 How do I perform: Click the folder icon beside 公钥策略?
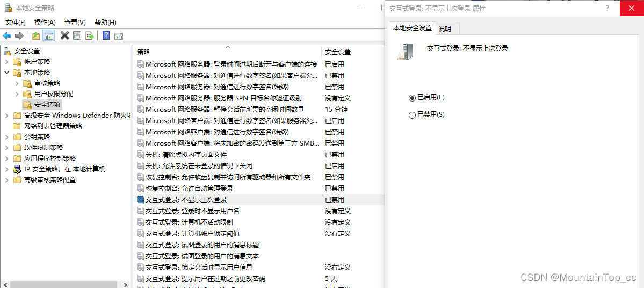(x=17, y=137)
